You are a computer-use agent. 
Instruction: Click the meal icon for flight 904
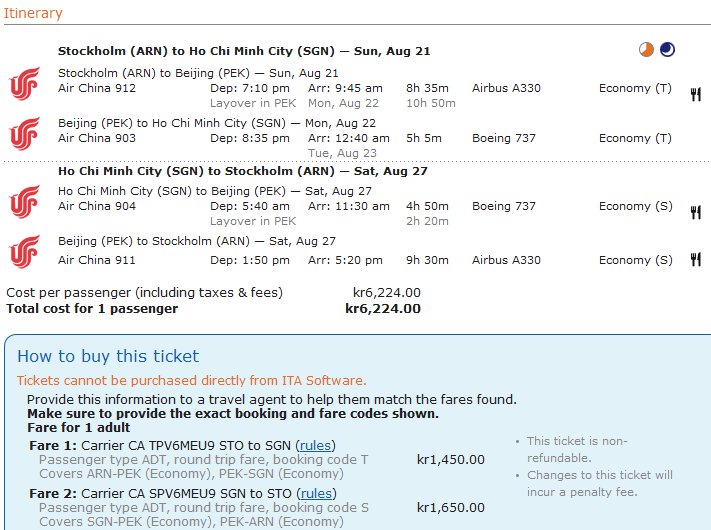[696, 212]
